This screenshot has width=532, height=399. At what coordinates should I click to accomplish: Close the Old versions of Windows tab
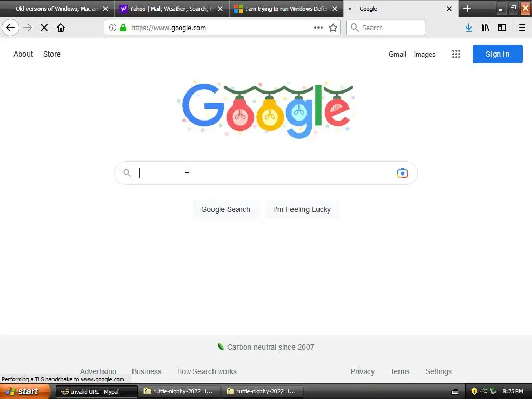pos(105,9)
